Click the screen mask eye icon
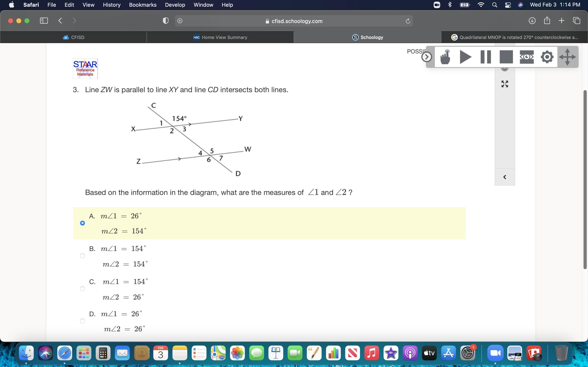Image resolution: width=588 pixels, height=367 pixels. click(527, 57)
